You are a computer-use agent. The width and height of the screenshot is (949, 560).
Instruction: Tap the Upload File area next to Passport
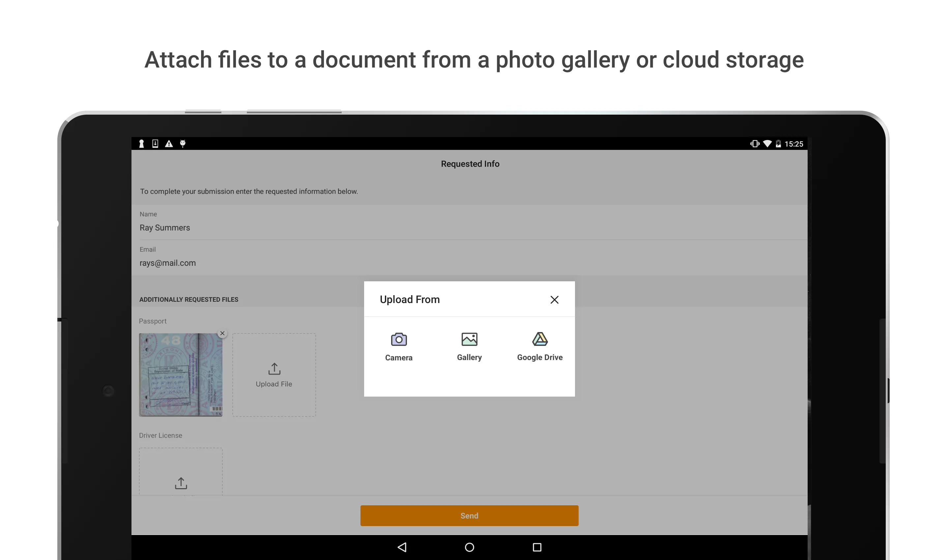point(274,375)
